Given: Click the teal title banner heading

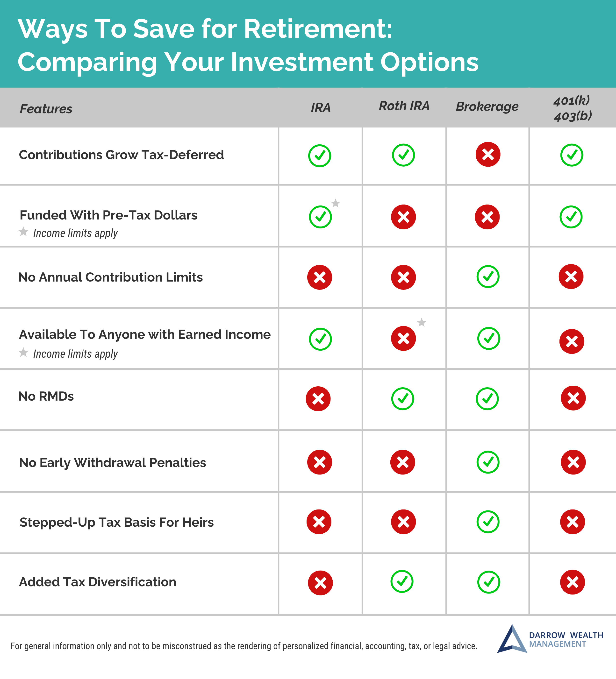Looking at the screenshot, I should [x=248, y=45].
